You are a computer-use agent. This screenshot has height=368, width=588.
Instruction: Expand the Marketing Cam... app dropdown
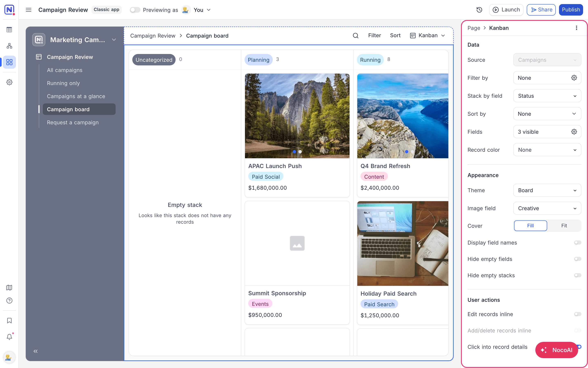[x=114, y=40]
